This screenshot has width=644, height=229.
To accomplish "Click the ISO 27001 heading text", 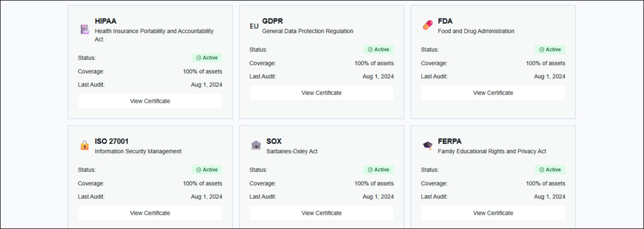I will coord(112,142).
